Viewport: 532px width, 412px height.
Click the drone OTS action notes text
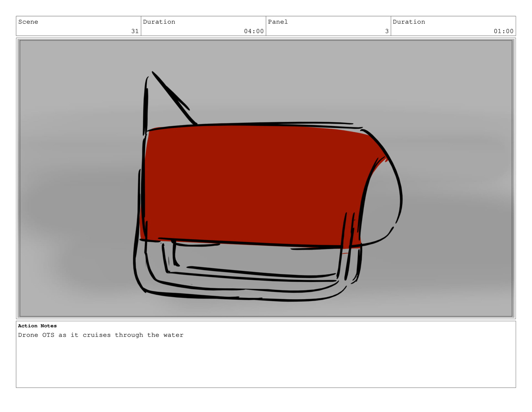(x=101, y=335)
